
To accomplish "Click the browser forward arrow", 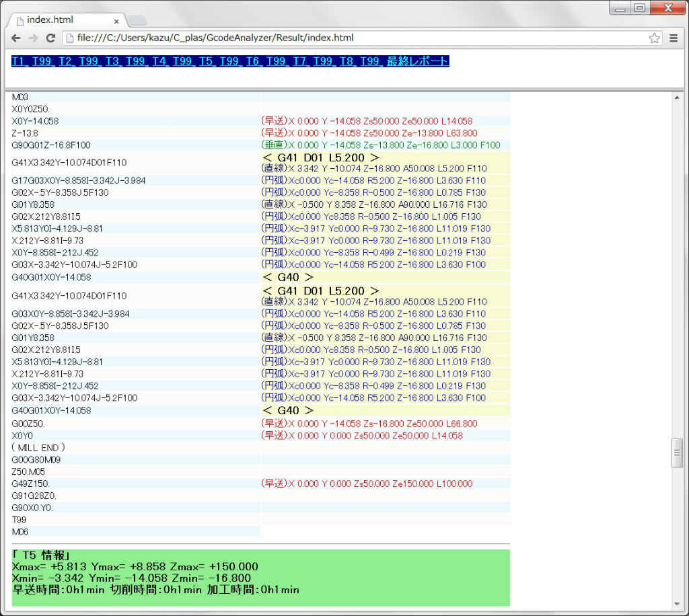I will coord(34,38).
